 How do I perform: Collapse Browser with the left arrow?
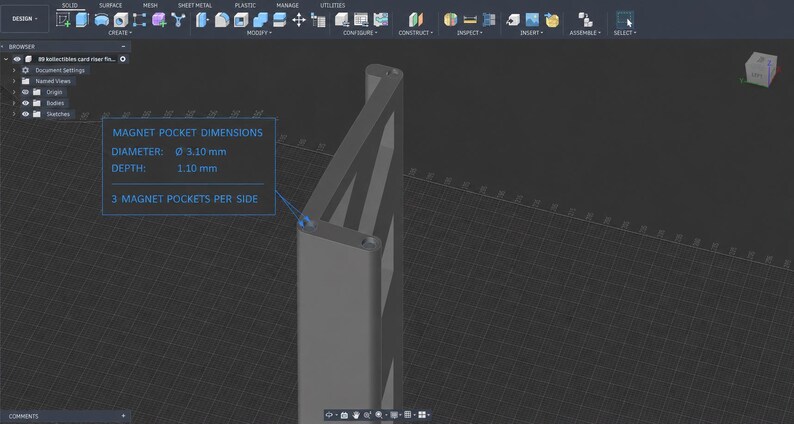[3, 47]
